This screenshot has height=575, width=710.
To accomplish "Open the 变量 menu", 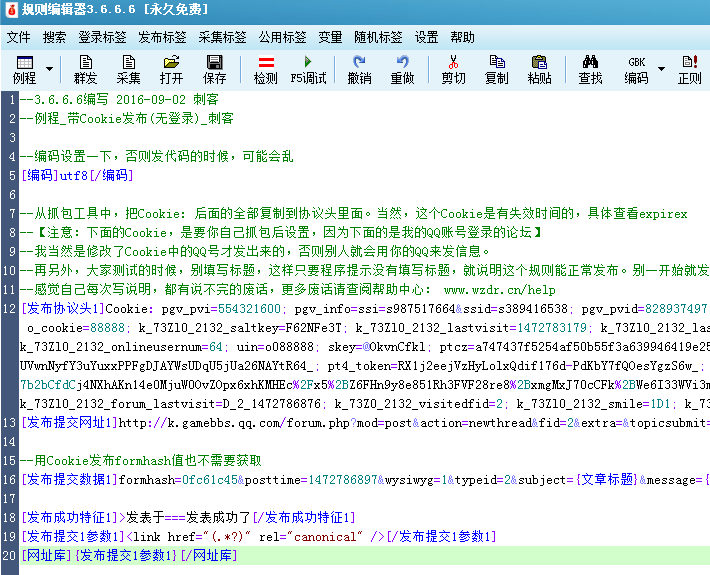I will point(330,37).
